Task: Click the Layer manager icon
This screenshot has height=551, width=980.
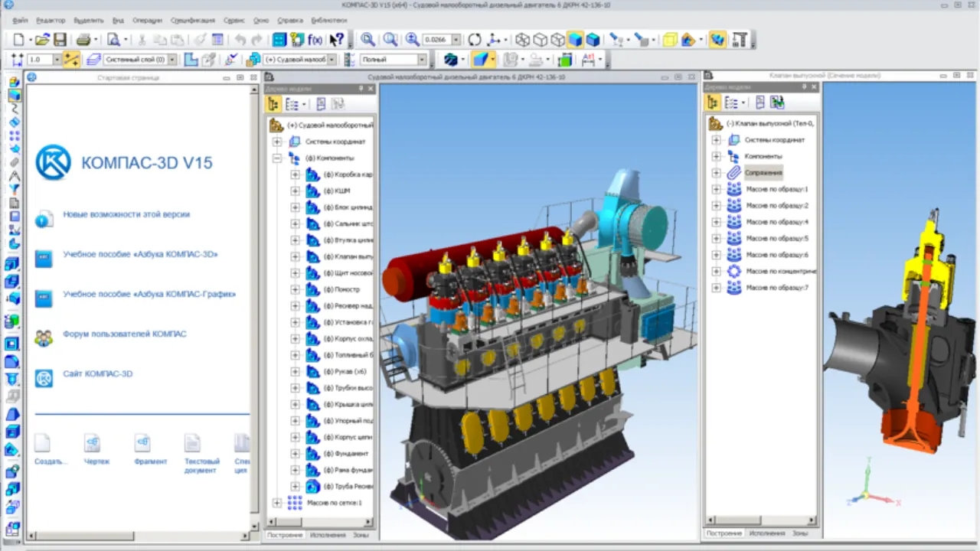Action: 94,59
